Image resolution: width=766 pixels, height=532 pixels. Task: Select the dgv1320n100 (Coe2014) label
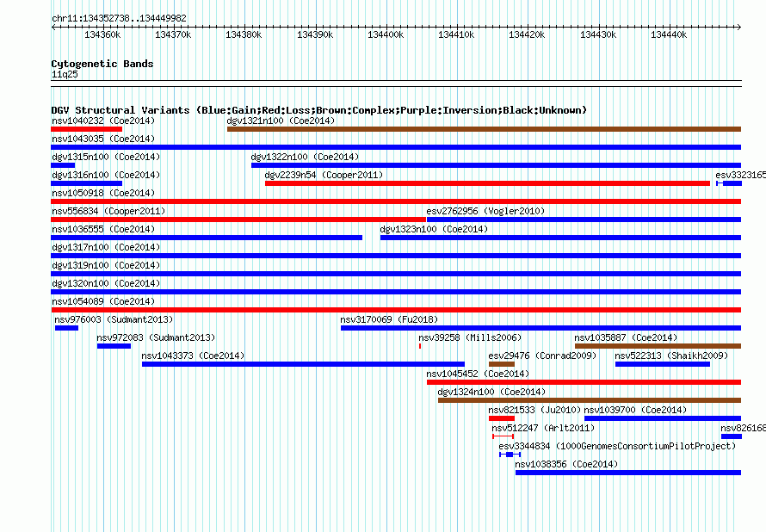[x=106, y=283]
